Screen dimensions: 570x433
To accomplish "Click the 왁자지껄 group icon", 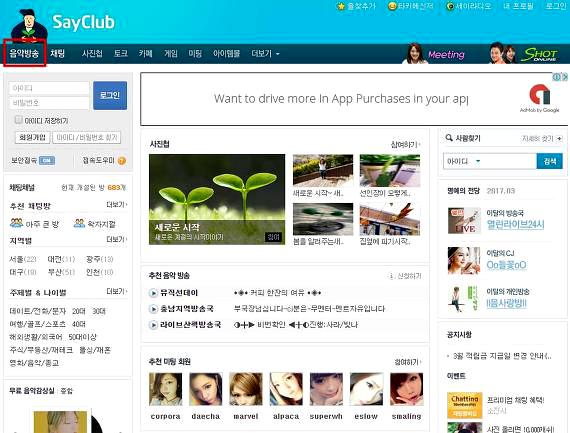I will click(x=79, y=223).
